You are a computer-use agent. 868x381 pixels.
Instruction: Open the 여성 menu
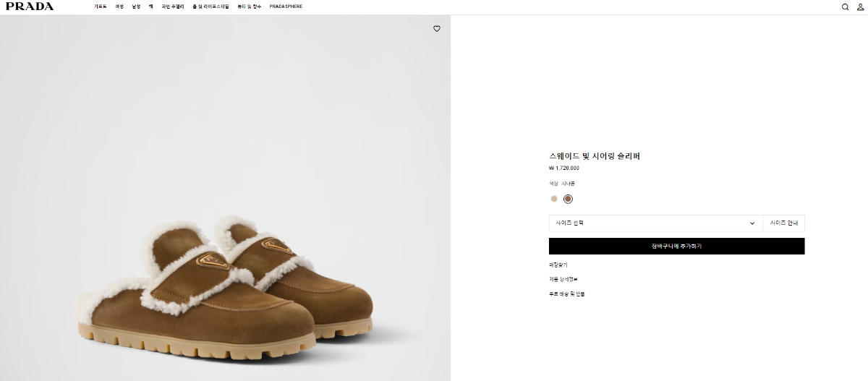[119, 7]
